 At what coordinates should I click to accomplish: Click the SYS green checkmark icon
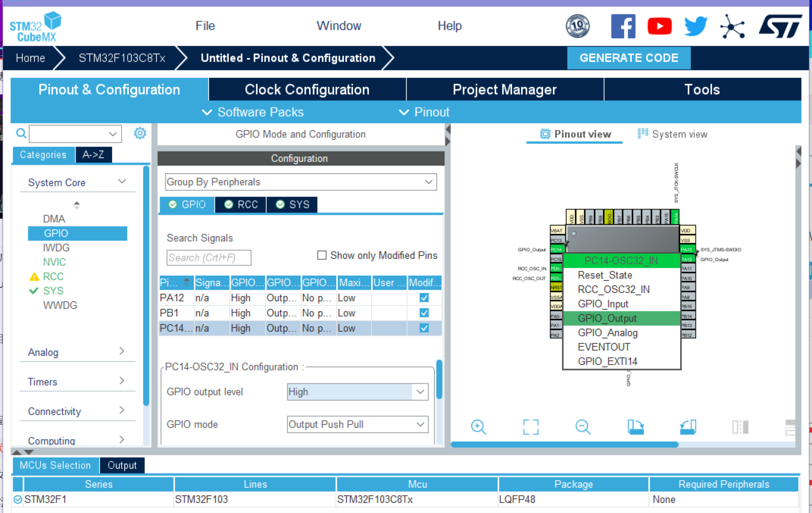(34, 290)
